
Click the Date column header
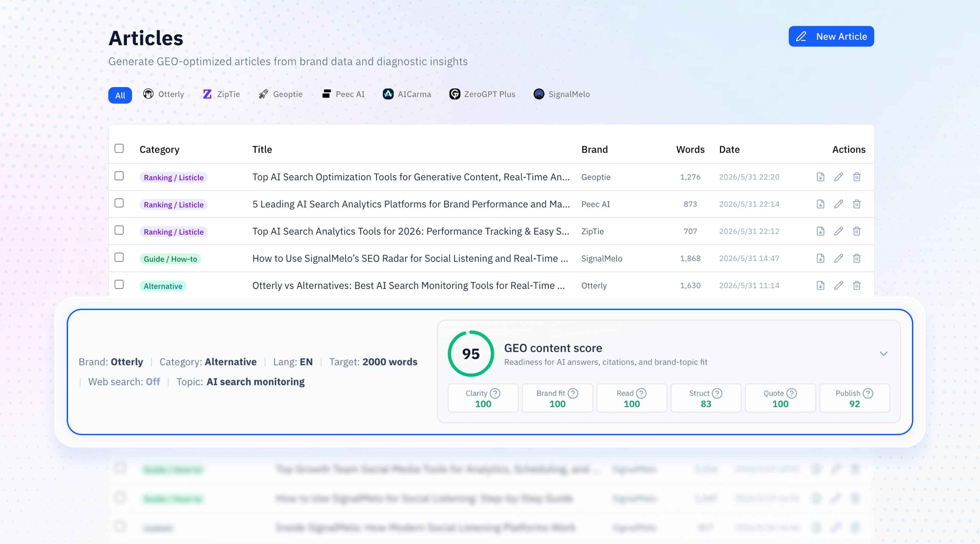point(729,149)
